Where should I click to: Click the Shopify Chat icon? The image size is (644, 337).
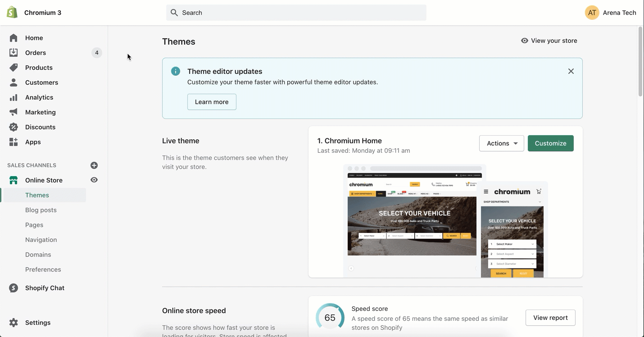[x=14, y=288]
